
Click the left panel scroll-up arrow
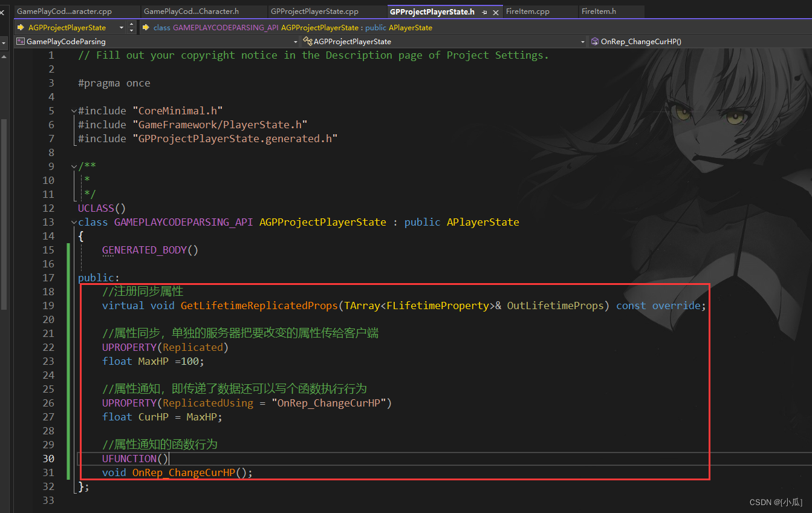[x=4, y=56]
